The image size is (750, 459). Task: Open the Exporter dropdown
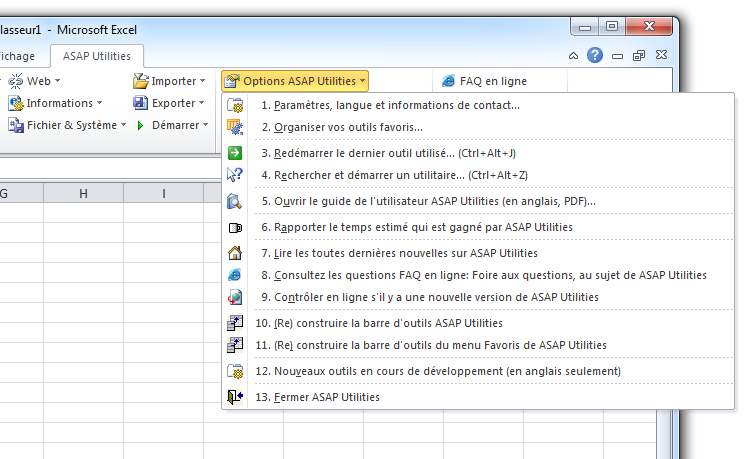(201, 103)
